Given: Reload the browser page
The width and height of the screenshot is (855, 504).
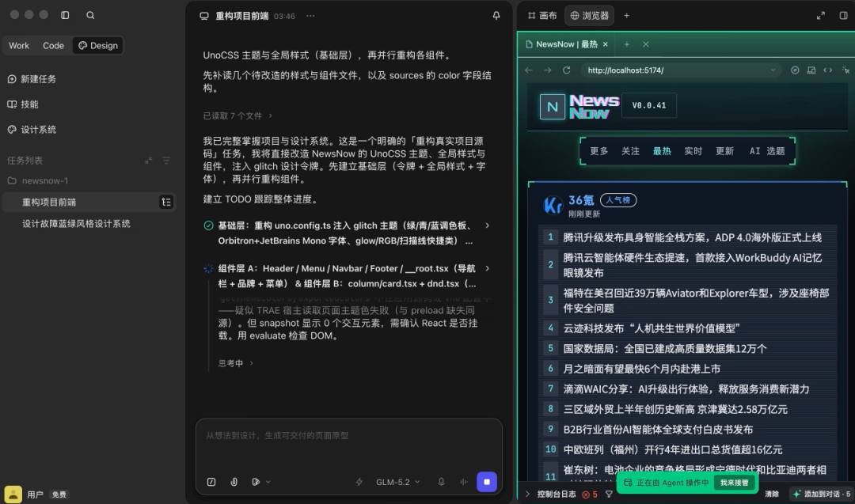Looking at the screenshot, I should coord(567,70).
